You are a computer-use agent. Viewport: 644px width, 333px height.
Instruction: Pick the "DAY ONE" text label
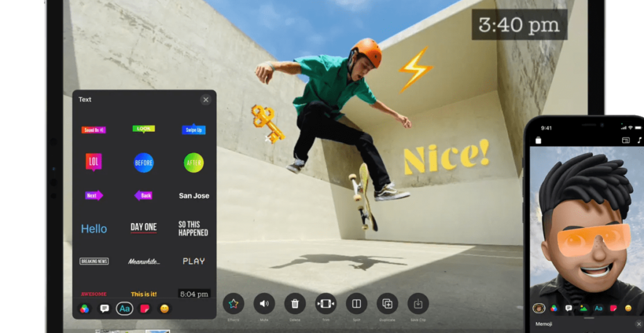tap(143, 227)
